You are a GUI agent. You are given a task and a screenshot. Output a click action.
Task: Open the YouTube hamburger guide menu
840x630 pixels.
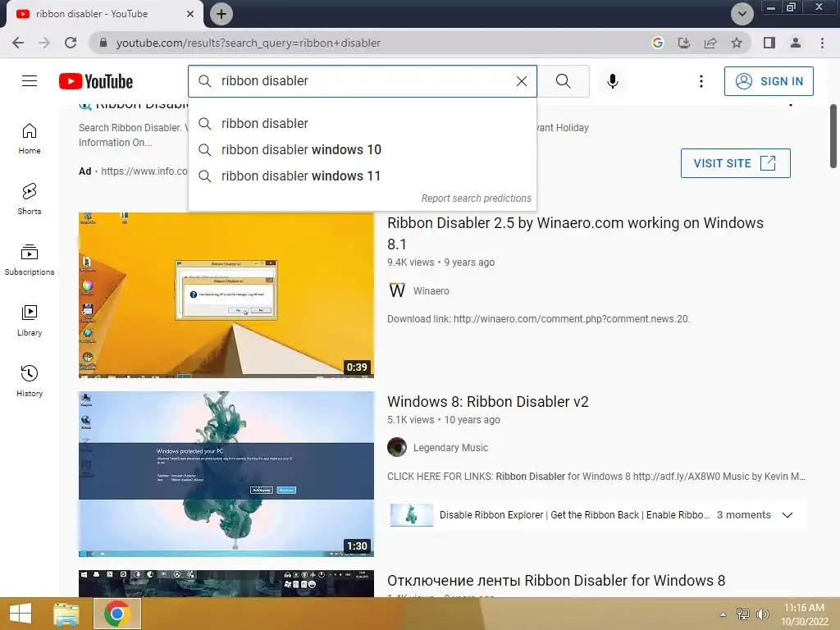click(x=30, y=81)
